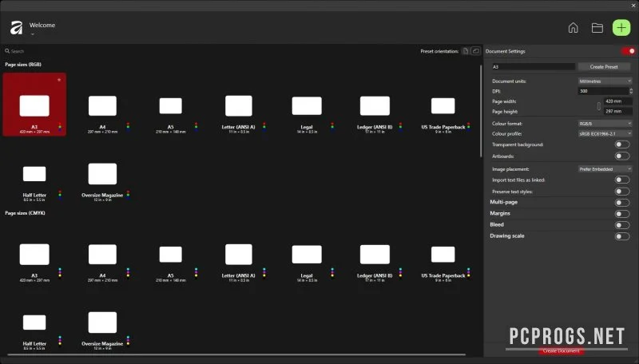
Task: Enable the Bleed switch
Action: pos(622,225)
